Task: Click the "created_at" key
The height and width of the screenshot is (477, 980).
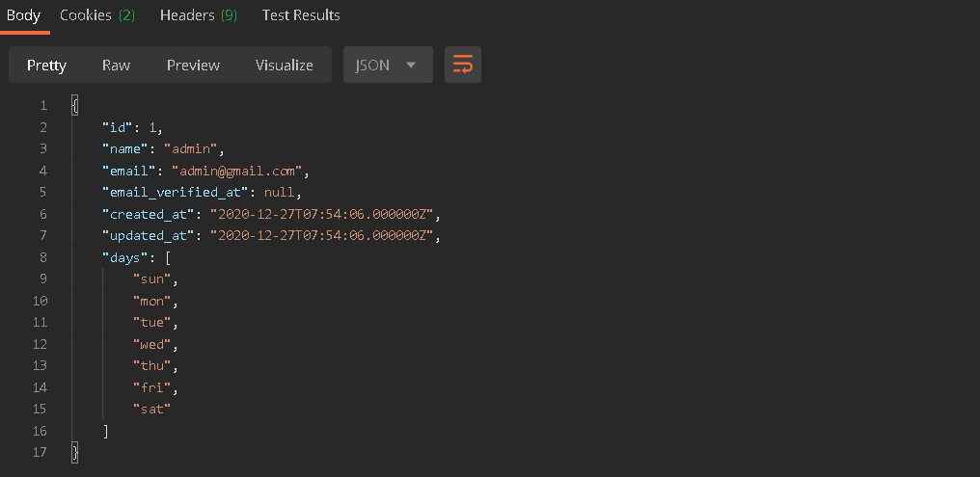Action: coord(149,214)
